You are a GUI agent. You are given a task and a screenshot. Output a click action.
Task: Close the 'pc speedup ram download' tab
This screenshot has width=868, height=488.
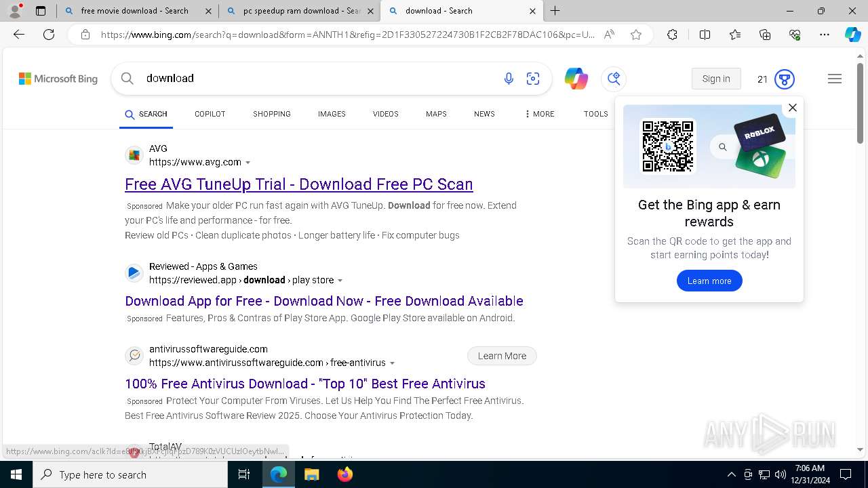(370, 11)
